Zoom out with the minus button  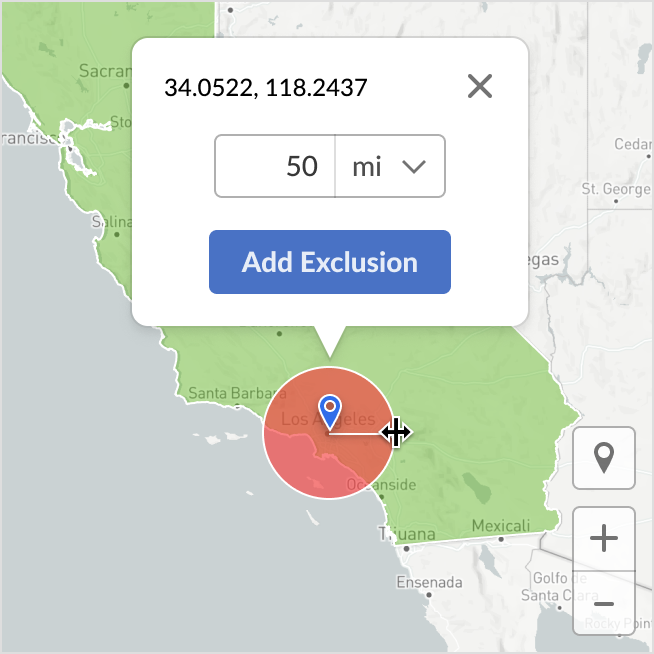pyautogui.click(x=603, y=603)
